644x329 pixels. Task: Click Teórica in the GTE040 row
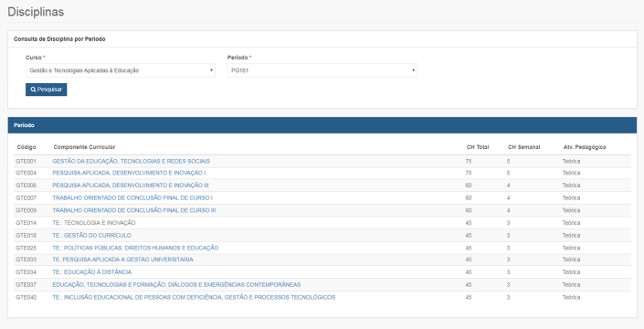click(571, 297)
